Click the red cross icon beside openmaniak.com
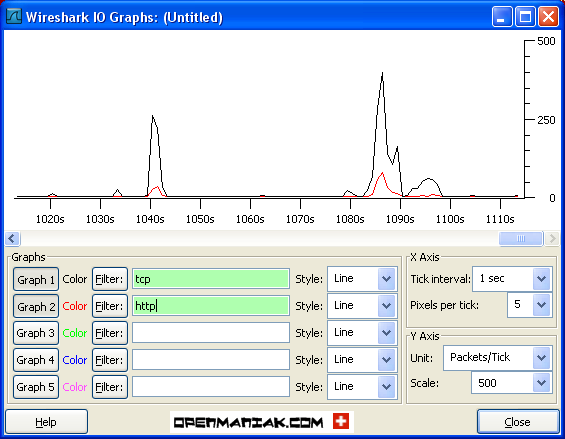The width and height of the screenshot is (565, 439). 341,421
